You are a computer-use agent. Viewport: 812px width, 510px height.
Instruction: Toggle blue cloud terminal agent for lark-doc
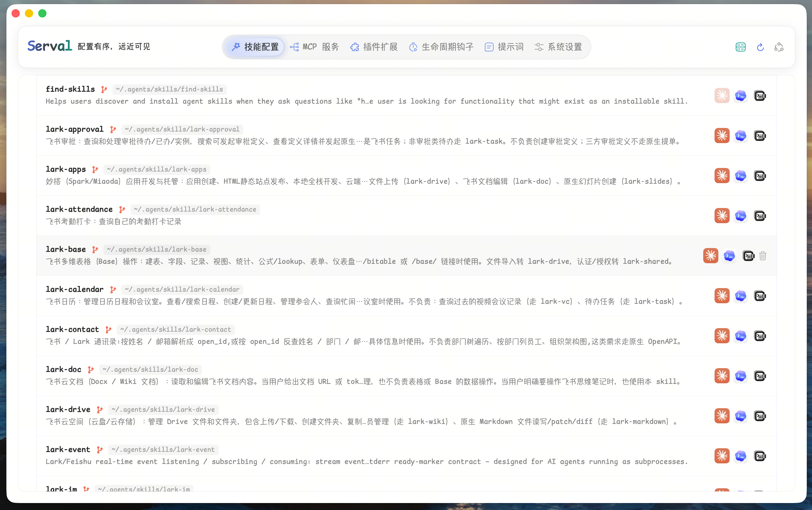[741, 376]
